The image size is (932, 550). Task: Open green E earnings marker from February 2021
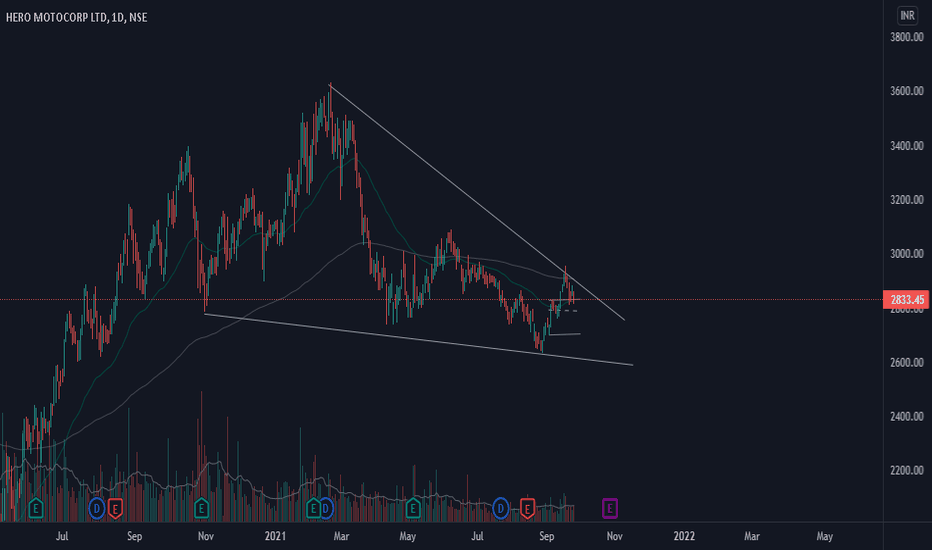pos(313,508)
